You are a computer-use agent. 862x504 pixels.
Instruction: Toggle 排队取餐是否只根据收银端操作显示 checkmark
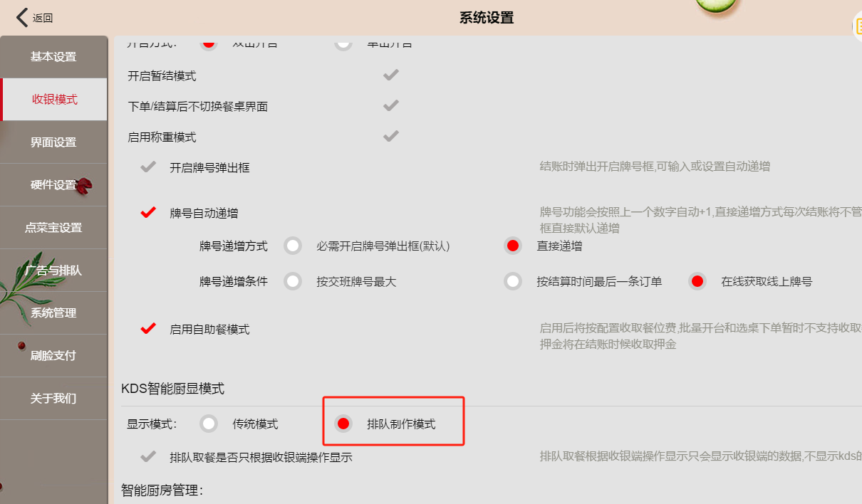[x=148, y=456]
